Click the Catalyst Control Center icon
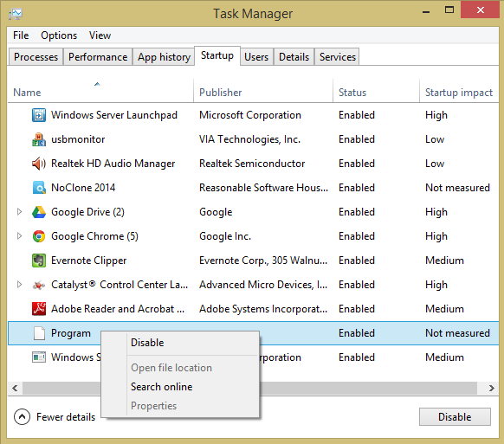Image resolution: width=504 pixels, height=444 pixels. coord(39,285)
